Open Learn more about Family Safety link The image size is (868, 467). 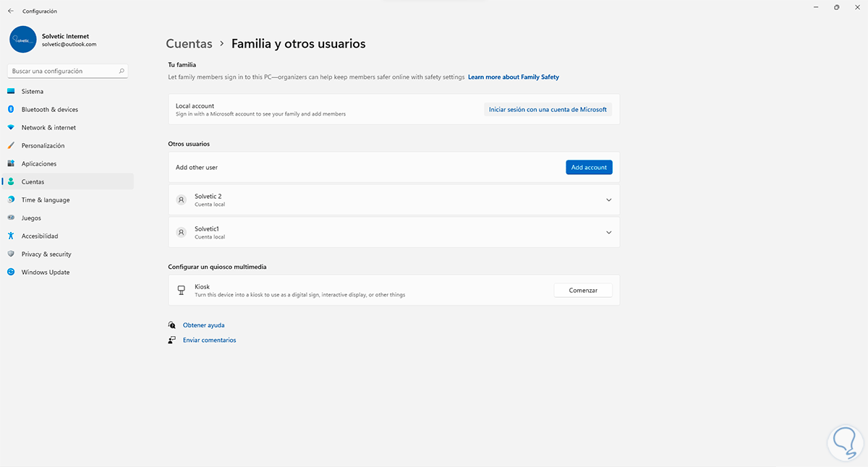[x=513, y=77]
